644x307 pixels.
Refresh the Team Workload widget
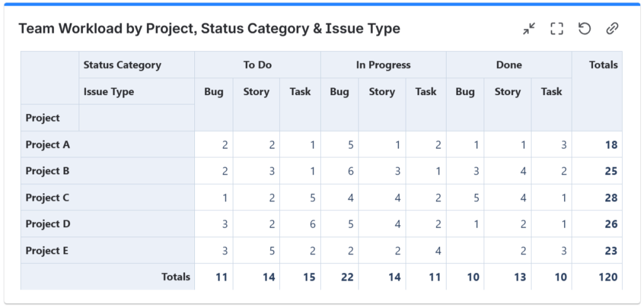pos(584,28)
